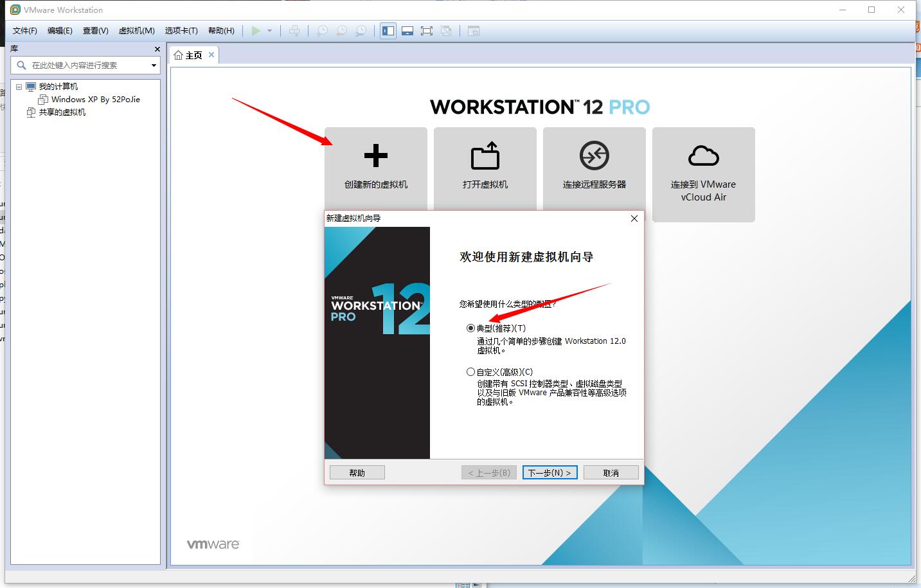Screen dimensions: 921x588
Task: Click the 您希望使用什么类型的配置 question text
Action: coord(508,304)
